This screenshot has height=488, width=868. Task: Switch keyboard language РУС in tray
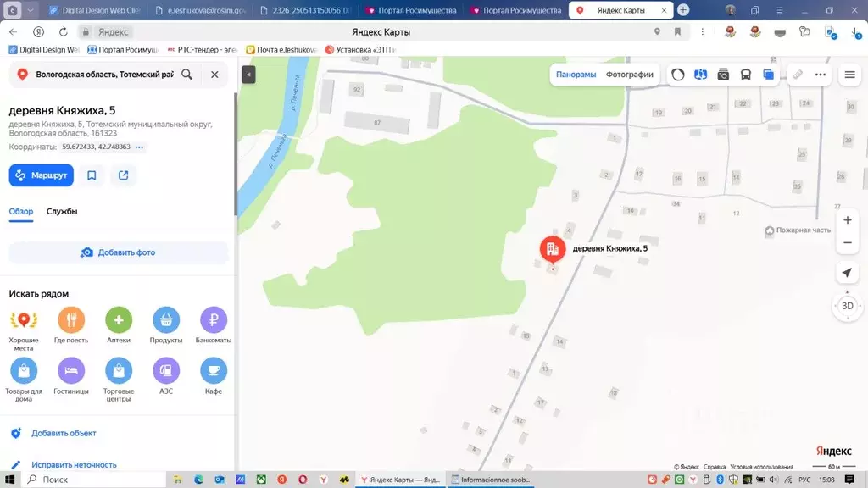tap(804, 480)
